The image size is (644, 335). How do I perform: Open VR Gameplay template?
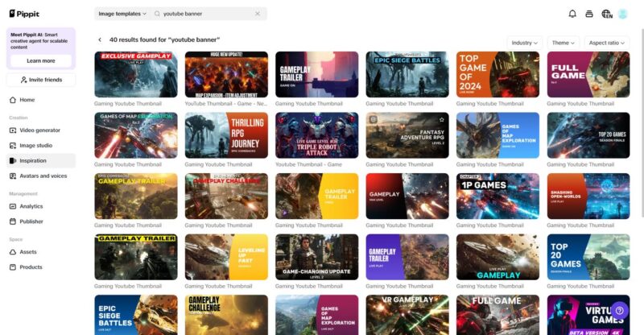(407, 315)
